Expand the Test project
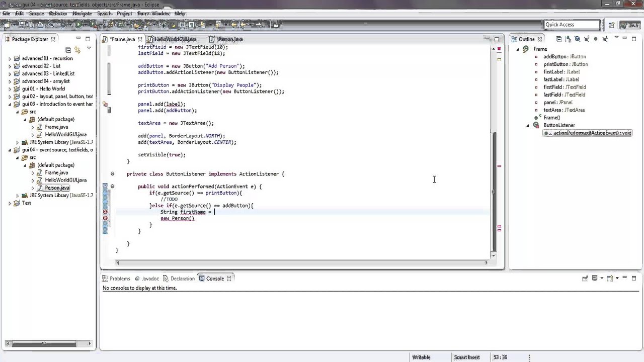 coord(10,203)
